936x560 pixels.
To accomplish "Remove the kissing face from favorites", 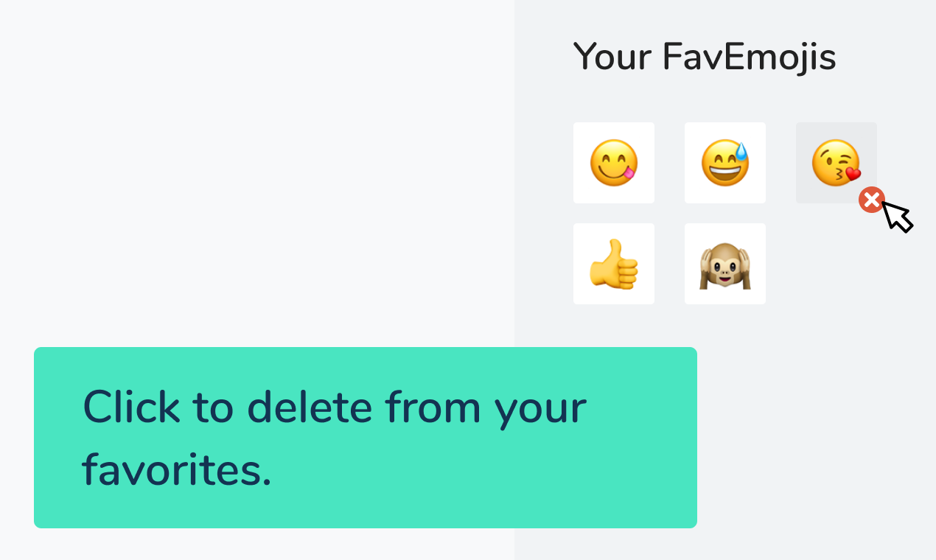I will (x=872, y=199).
